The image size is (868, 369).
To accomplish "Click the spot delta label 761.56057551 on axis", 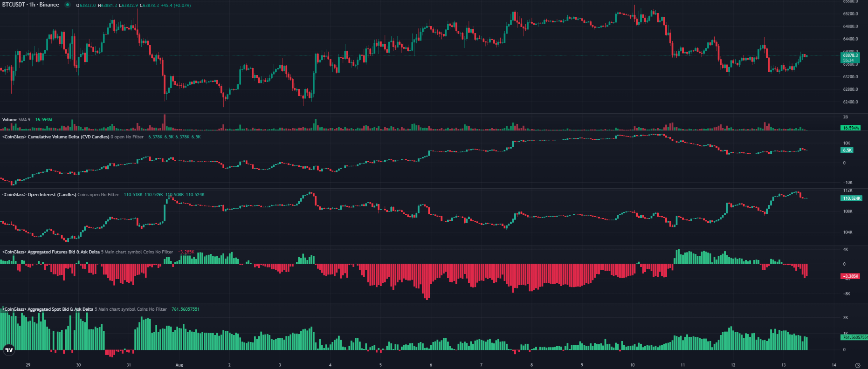I will click(x=854, y=337).
